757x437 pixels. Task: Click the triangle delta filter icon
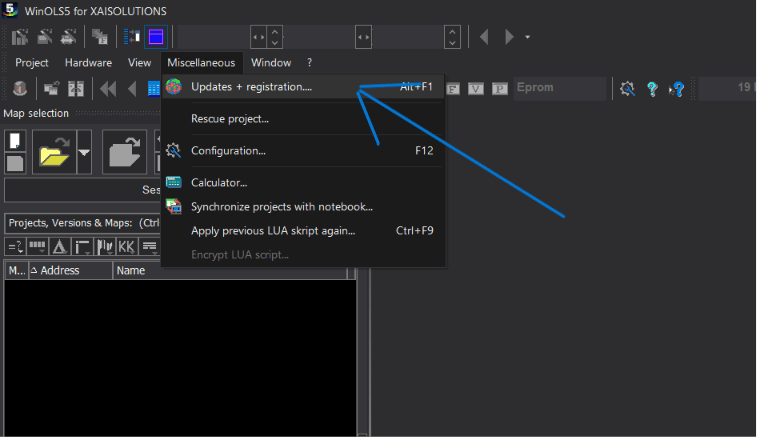click(59, 247)
